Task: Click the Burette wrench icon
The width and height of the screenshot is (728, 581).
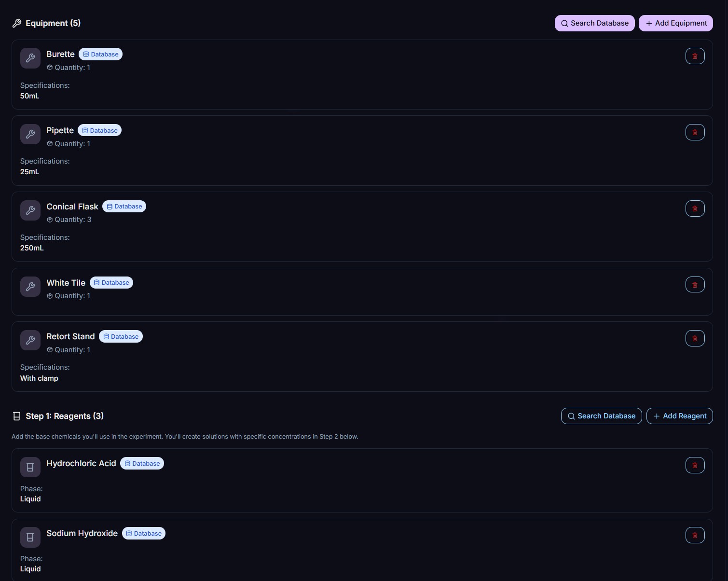Action: pyautogui.click(x=30, y=58)
